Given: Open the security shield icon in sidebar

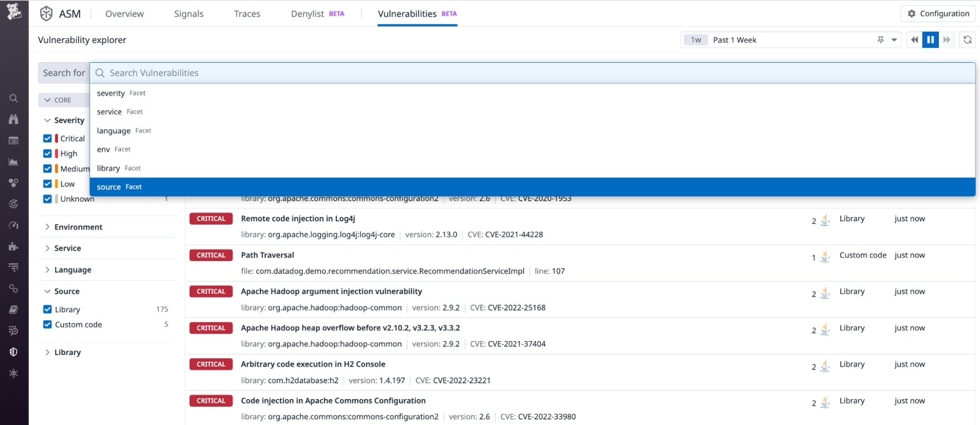Looking at the screenshot, I should (x=14, y=352).
